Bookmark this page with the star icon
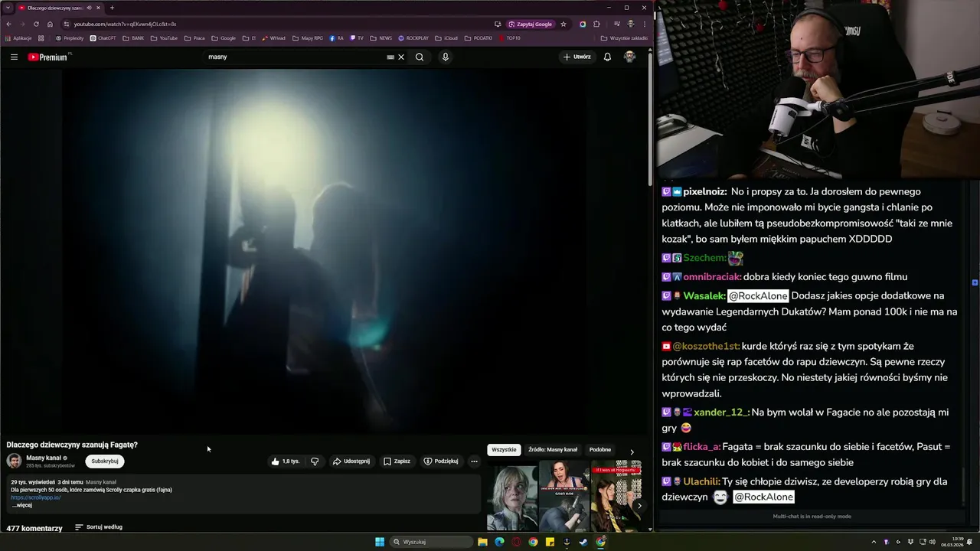The width and height of the screenshot is (980, 551). tap(563, 24)
